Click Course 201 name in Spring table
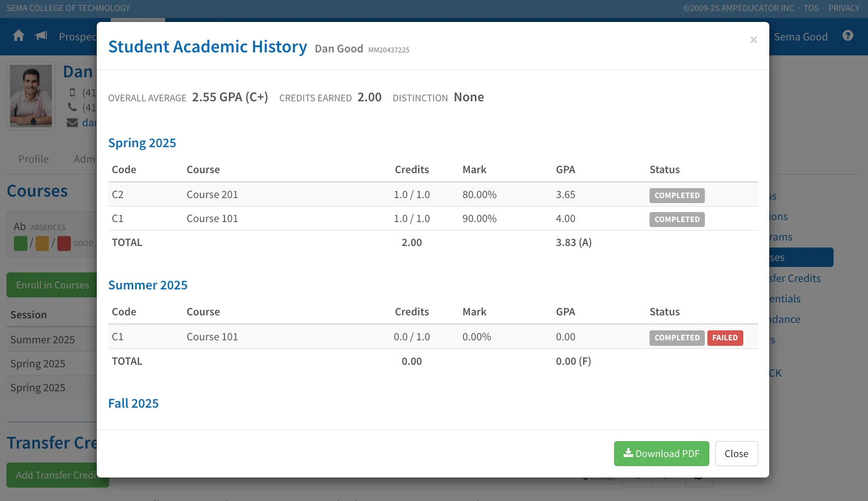 (x=212, y=195)
